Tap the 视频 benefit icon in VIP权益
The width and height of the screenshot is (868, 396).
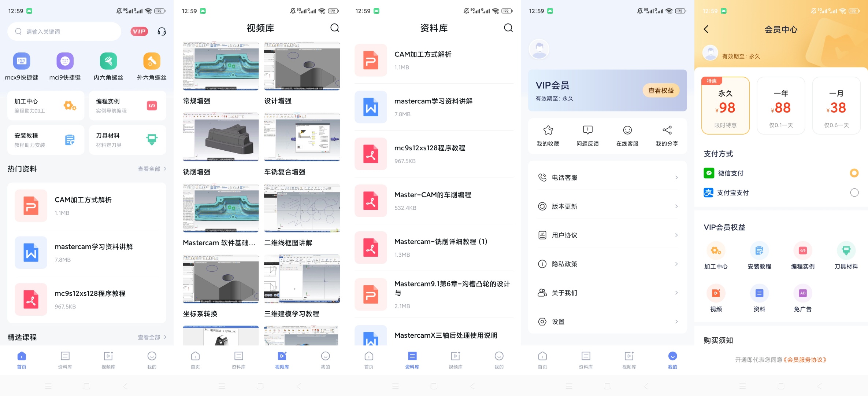[x=716, y=293]
